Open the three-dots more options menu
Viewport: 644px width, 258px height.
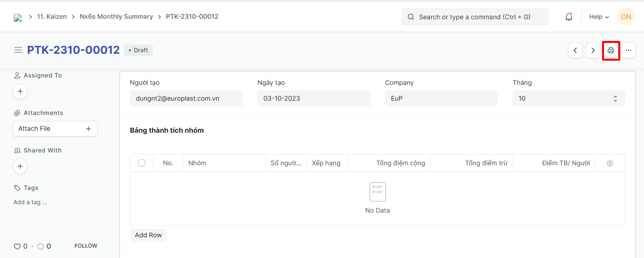pyautogui.click(x=629, y=50)
